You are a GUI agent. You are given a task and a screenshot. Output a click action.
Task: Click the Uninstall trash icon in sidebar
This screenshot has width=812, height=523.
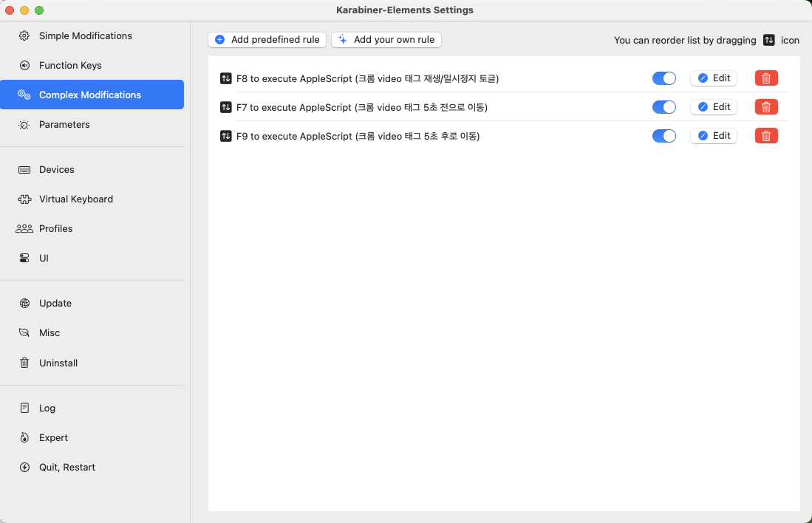coord(24,363)
